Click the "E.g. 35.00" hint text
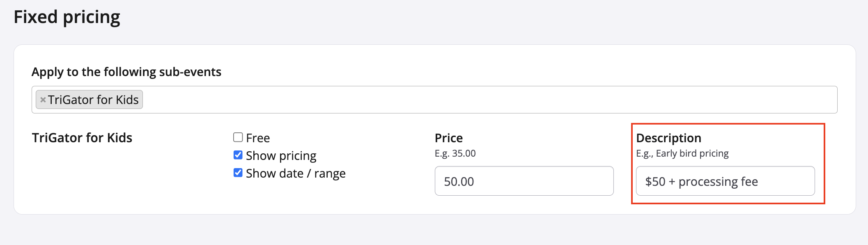This screenshot has height=245, width=868. [x=455, y=154]
